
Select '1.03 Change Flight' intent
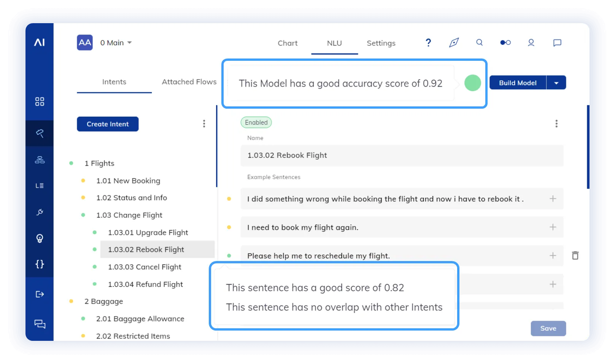129,215
